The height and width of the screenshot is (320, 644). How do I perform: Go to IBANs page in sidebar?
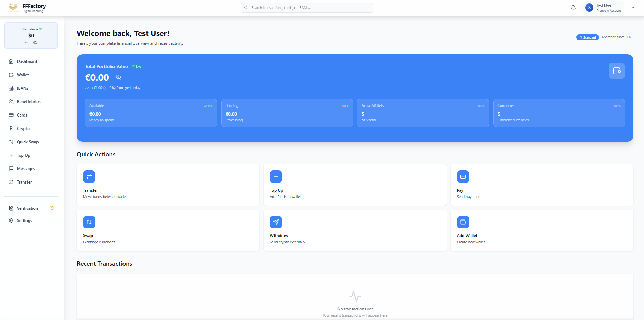pyautogui.click(x=22, y=88)
